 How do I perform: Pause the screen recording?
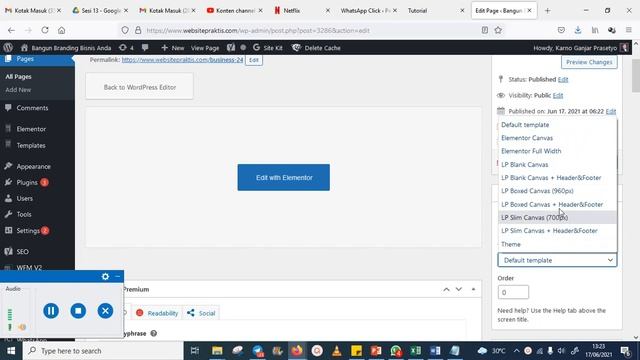point(51,311)
